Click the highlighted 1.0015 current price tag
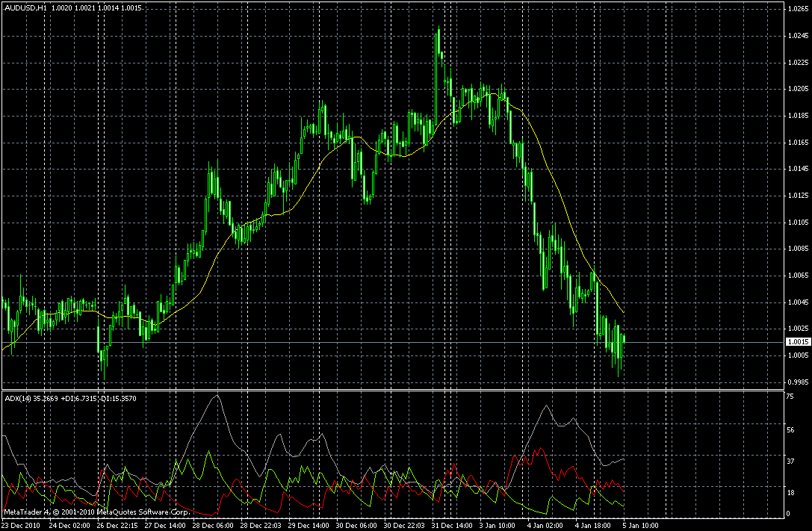The width and height of the screenshot is (812, 531). 798,342
